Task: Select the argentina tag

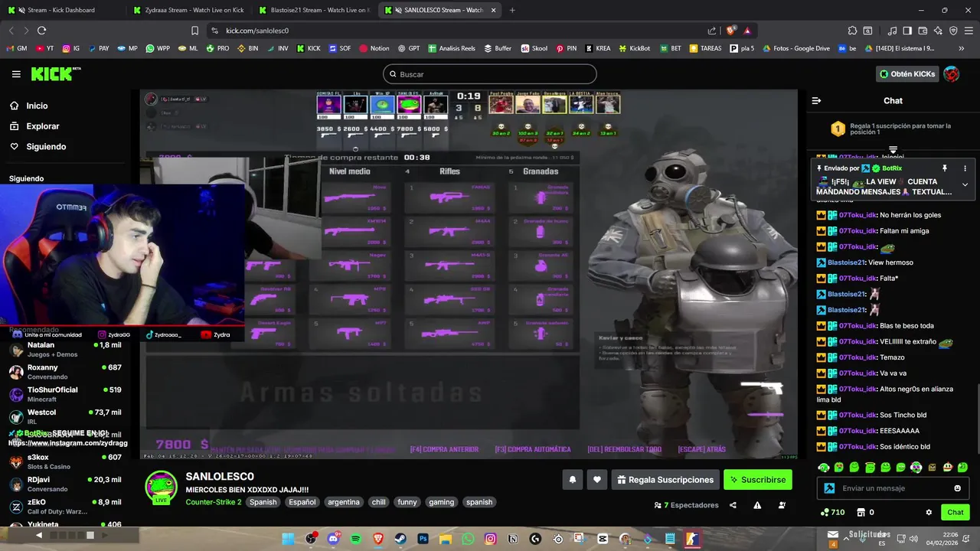Action: click(x=344, y=502)
